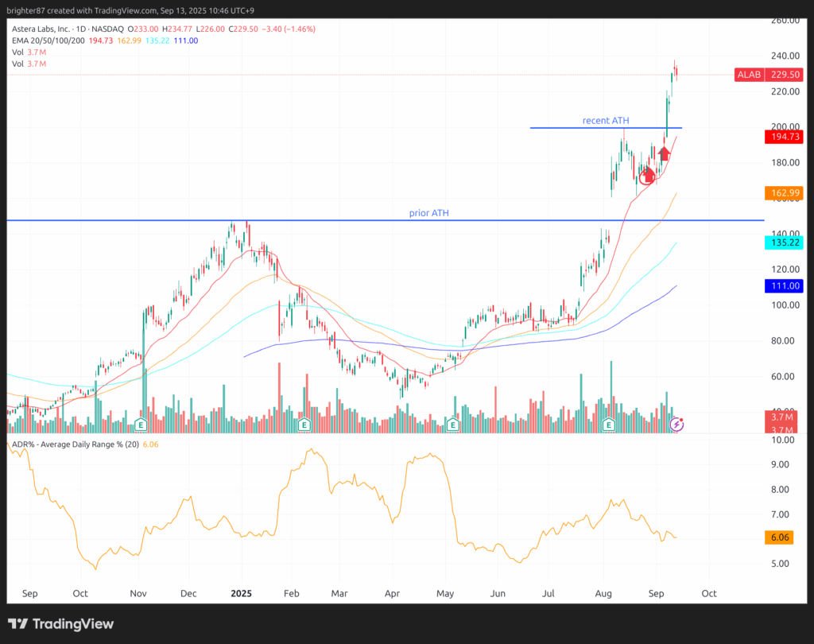Click the 5.00 ADR scale label
Image resolution: width=814 pixels, height=644 pixels.
[x=780, y=564]
